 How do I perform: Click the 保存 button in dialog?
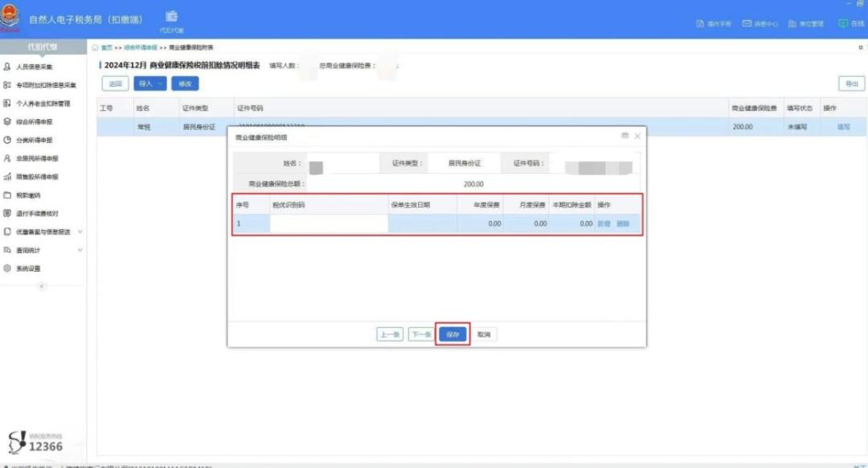[452, 335]
